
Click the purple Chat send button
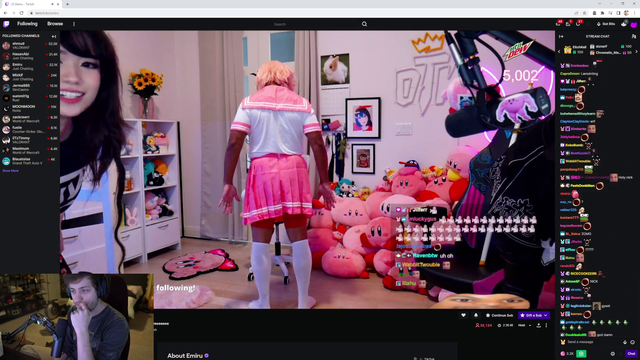click(x=631, y=353)
